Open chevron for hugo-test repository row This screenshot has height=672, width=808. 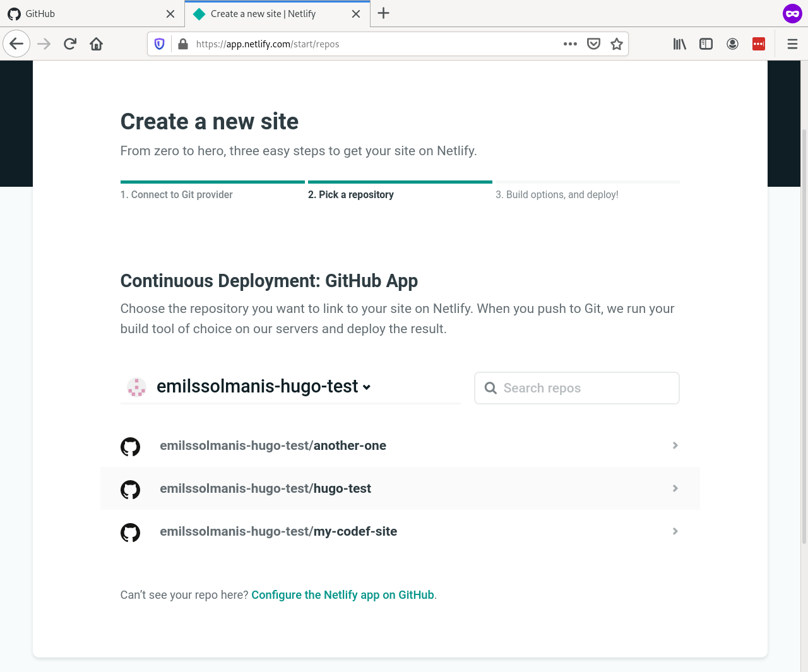point(675,488)
